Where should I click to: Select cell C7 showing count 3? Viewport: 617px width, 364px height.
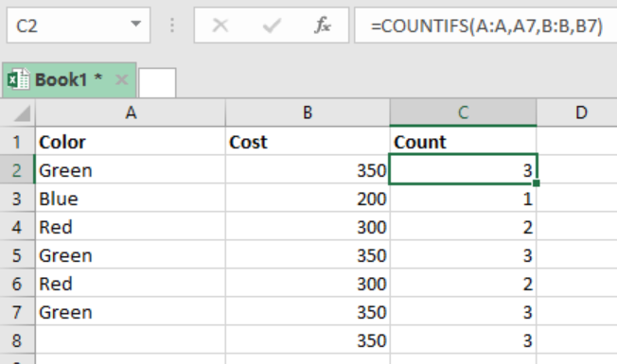coord(463,311)
